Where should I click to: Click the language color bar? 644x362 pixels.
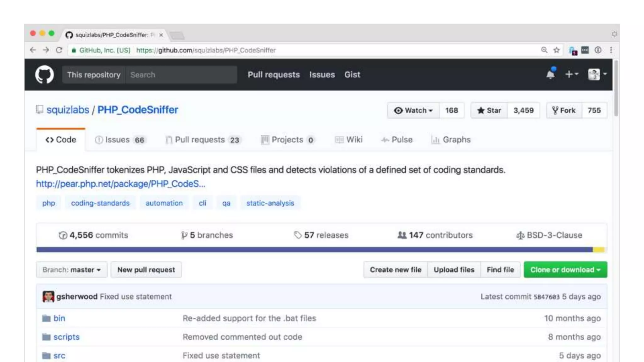pos(314,250)
